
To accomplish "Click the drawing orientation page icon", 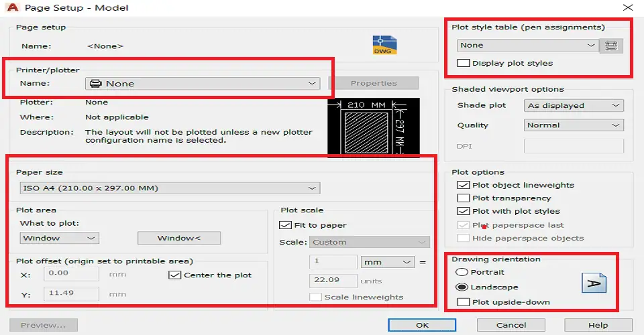I will [594, 283].
